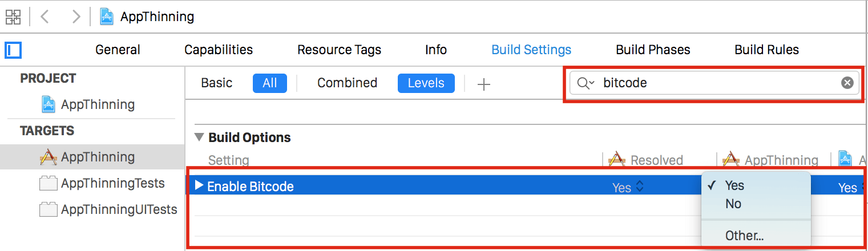Hide the project and targets list sidebar
This screenshot has width=868, height=251.
13,50
